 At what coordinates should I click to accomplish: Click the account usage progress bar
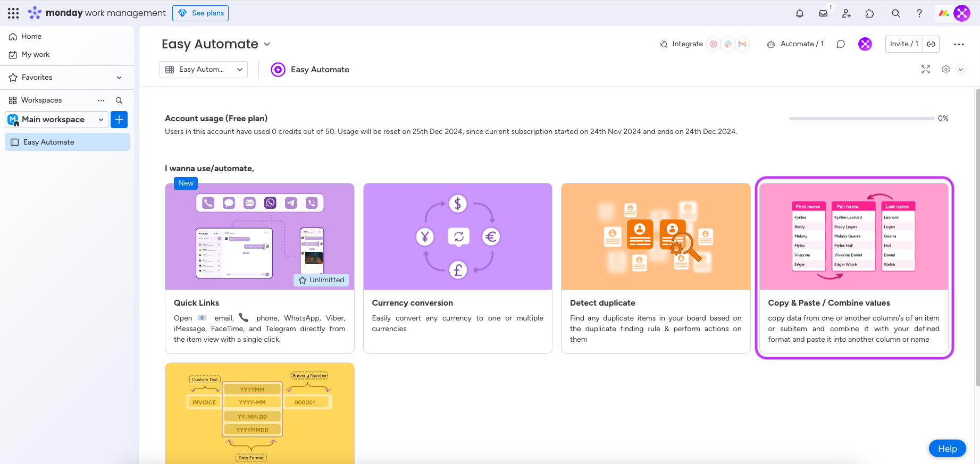(x=861, y=119)
